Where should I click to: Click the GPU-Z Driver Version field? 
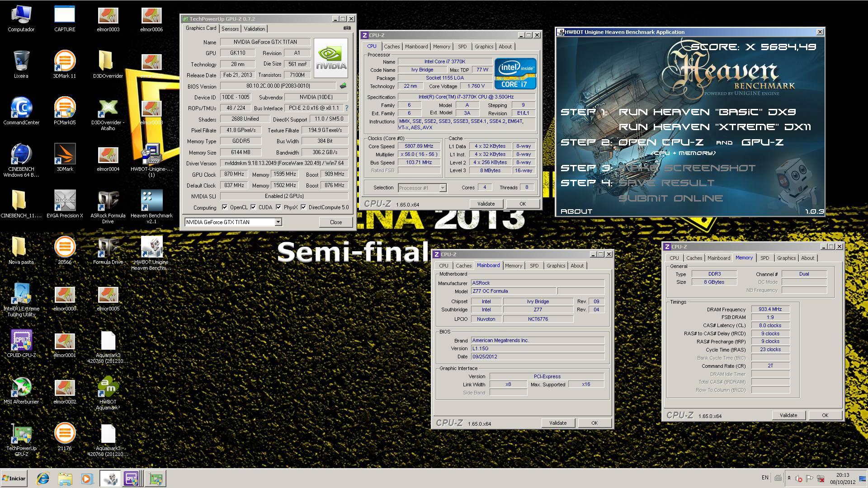pyautogui.click(x=284, y=163)
